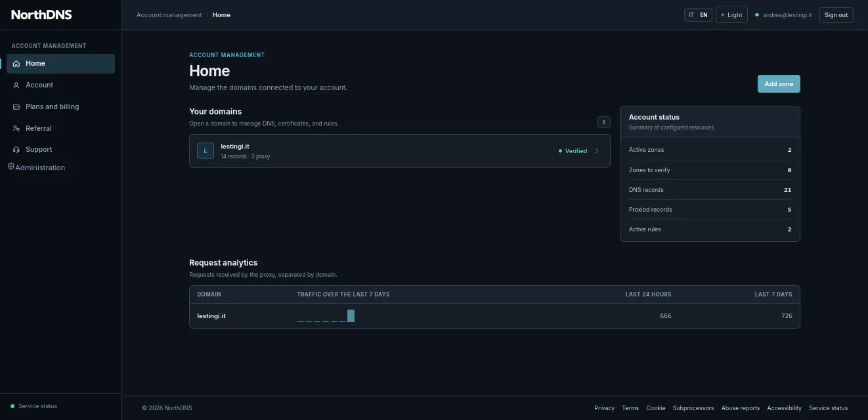
Task: Click the TRAFFIC OVER THE LAST 7 DAYS header
Action: 343,294
